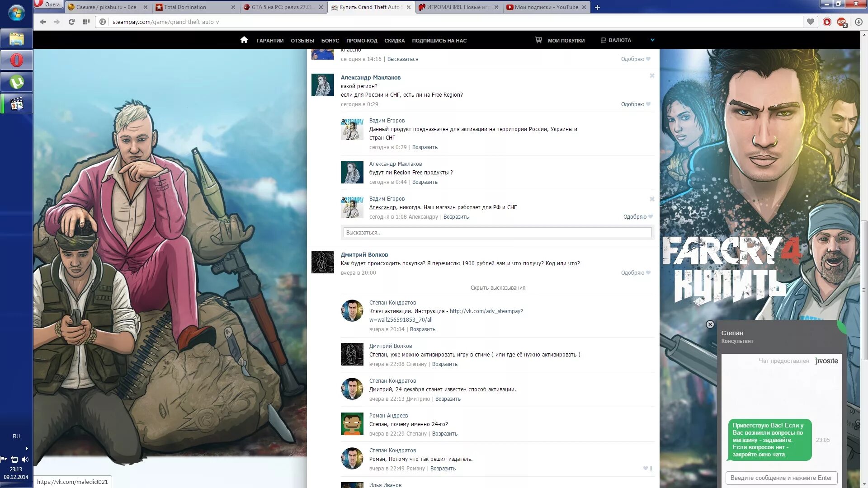Click the shopping cart icon
The width and height of the screenshot is (868, 488).
[x=538, y=40]
